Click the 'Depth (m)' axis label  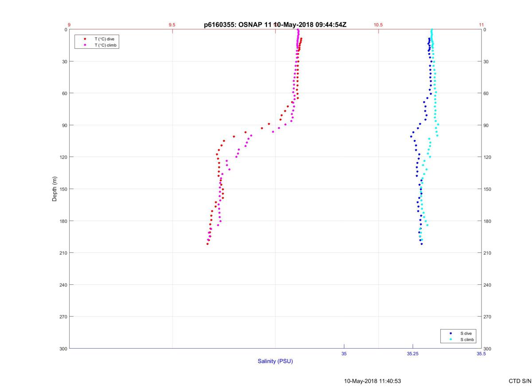click(55, 189)
